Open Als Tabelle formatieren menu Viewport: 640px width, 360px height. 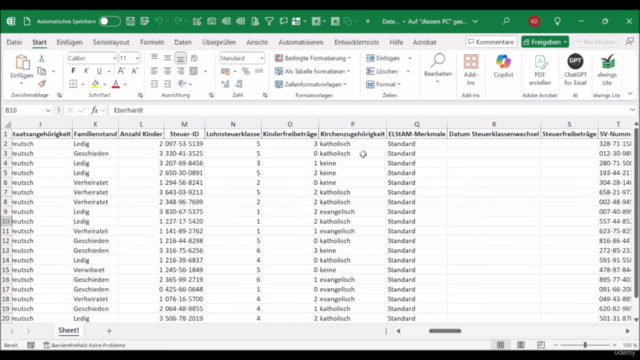click(313, 71)
